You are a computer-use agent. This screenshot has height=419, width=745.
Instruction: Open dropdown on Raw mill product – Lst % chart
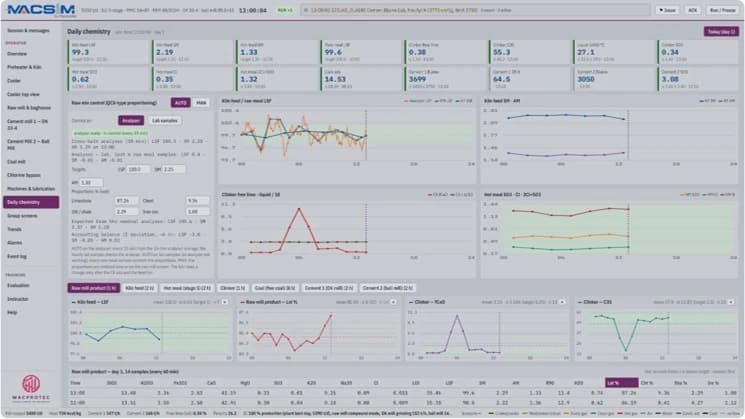click(393, 302)
